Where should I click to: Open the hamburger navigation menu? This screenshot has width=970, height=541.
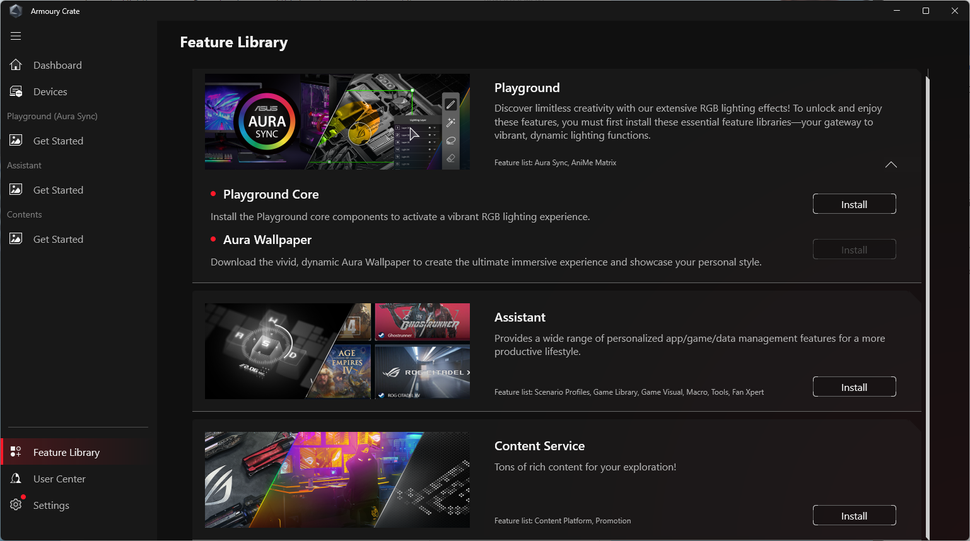point(16,36)
